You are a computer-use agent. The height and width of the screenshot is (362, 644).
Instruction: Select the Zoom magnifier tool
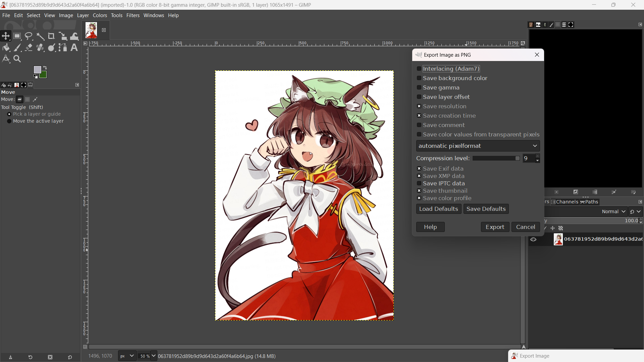[x=17, y=59]
